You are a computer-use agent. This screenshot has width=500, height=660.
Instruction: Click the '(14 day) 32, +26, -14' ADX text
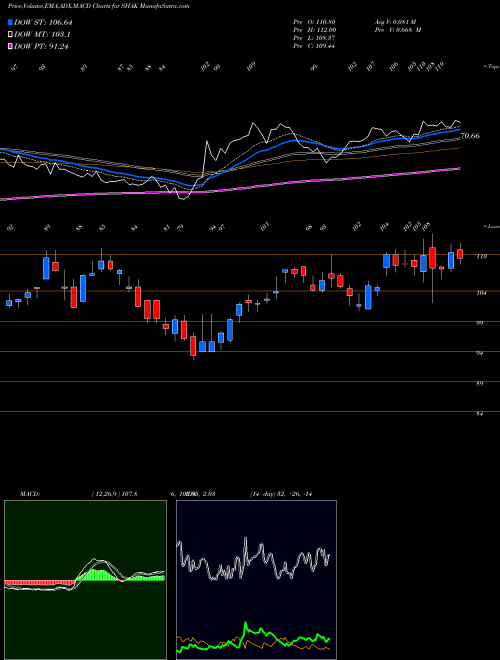tap(281, 494)
